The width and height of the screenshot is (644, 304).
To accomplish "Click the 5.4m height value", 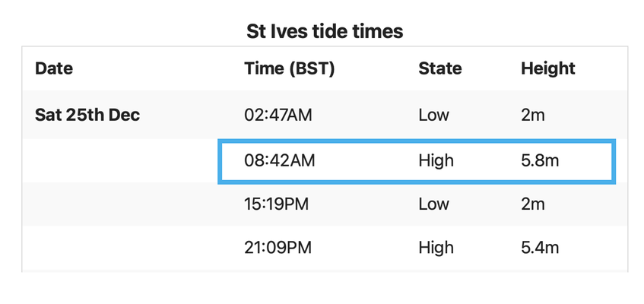I will [x=540, y=248].
